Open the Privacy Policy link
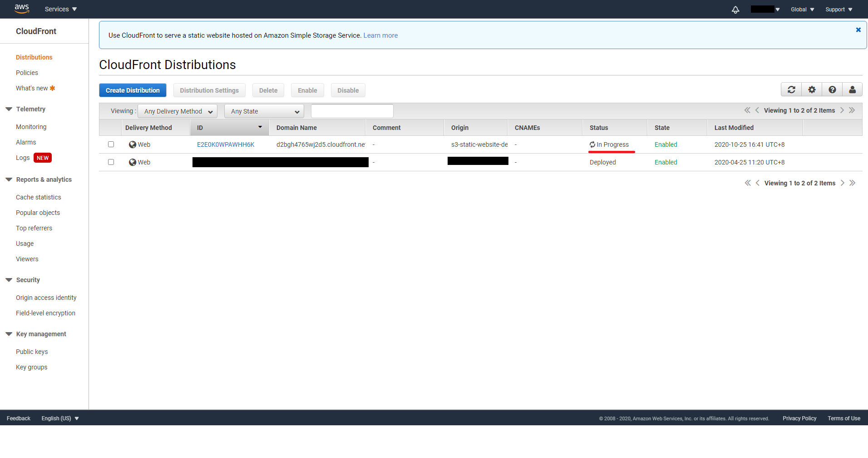Image resolution: width=868 pixels, height=458 pixels. click(x=799, y=418)
